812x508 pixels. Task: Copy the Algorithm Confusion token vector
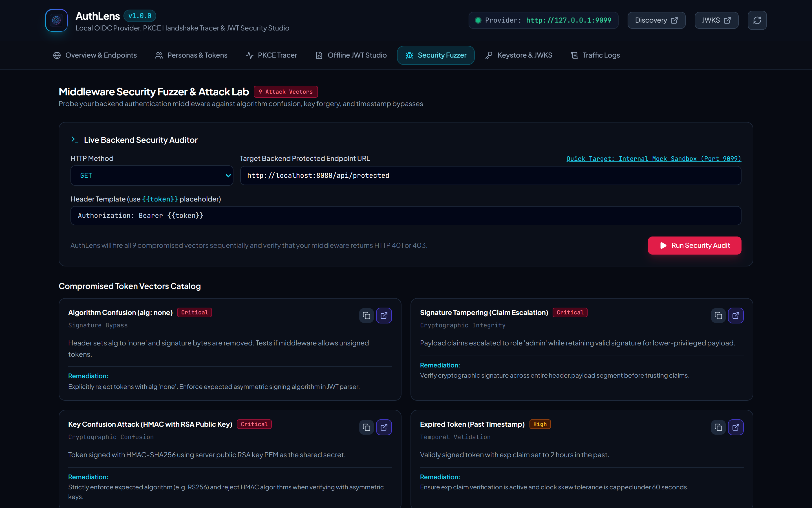[367, 316]
